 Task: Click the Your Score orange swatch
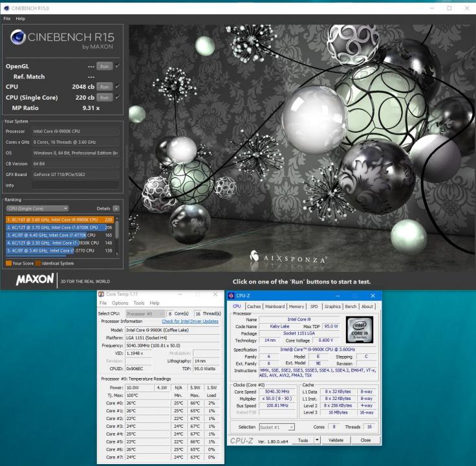[8, 263]
